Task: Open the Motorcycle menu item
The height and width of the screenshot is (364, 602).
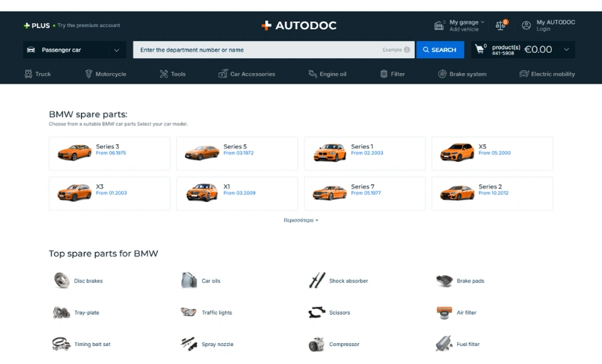Action: [105, 74]
